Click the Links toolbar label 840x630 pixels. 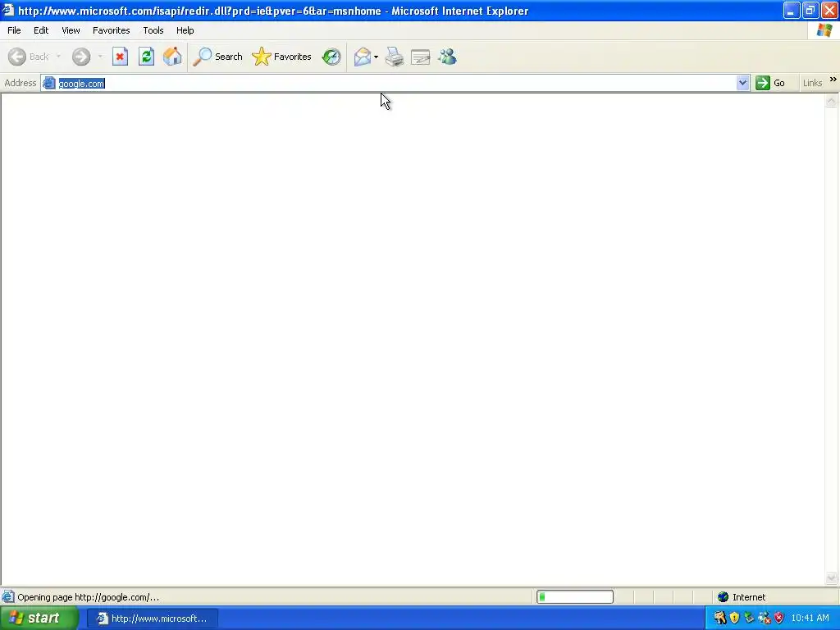click(812, 83)
